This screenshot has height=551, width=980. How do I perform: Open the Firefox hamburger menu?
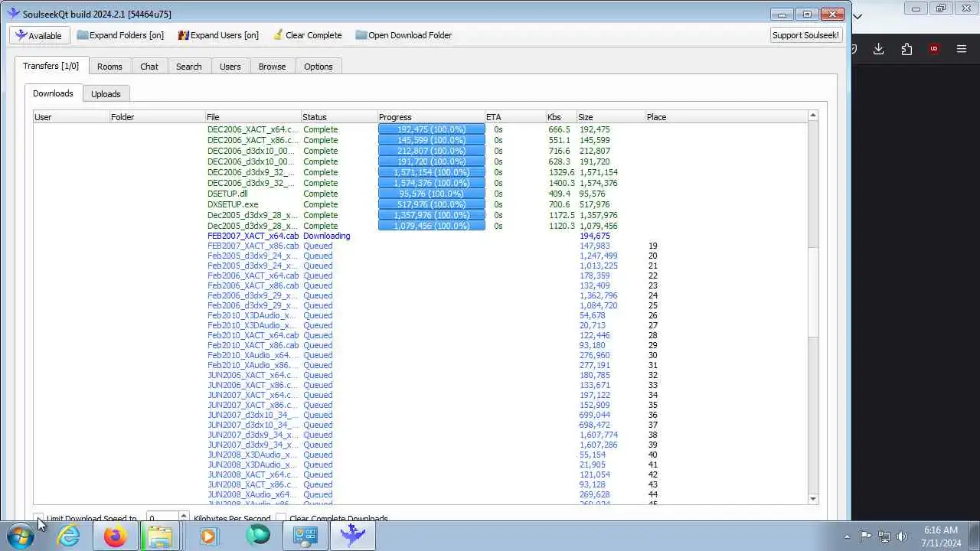[962, 49]
